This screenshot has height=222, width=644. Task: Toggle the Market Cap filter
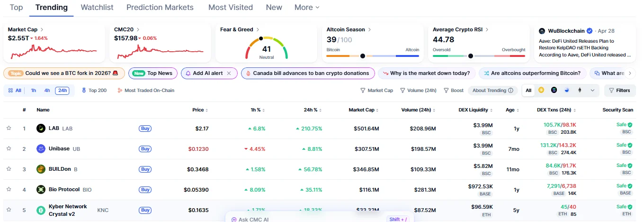(376, 90)
